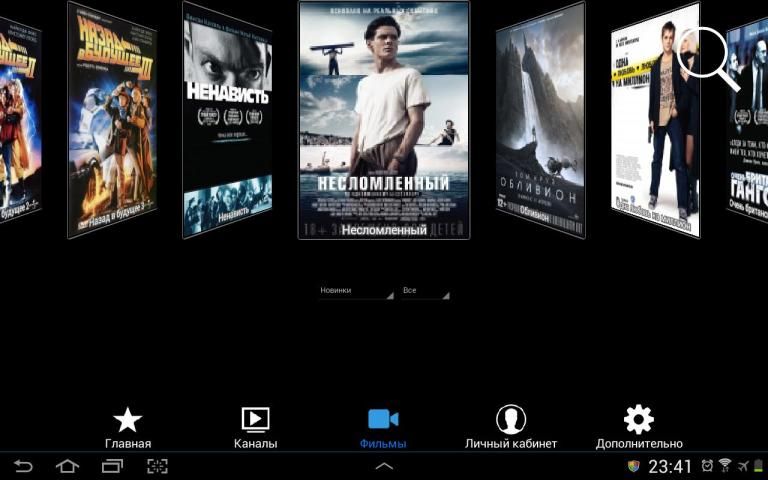The height and width of the screenshot is (480, 768).
Task: Tap the Wi-Fi status icon
Action: click(724, 466)
